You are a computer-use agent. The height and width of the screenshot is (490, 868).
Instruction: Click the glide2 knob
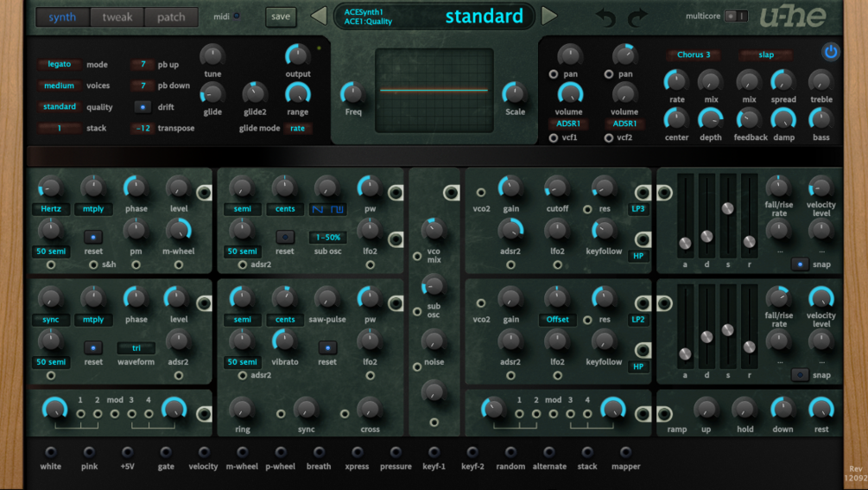point(255,93)
